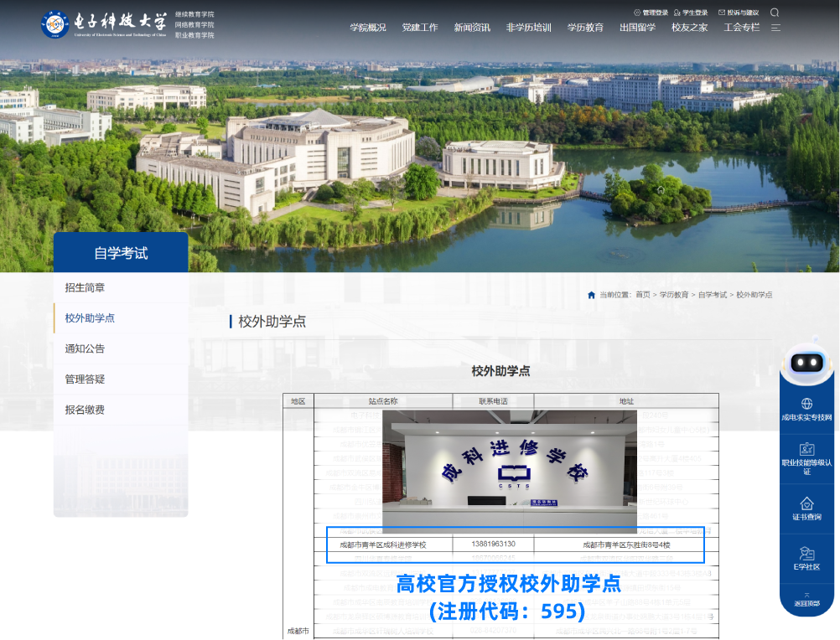The image size is (840, 640).
Task: Click the 成科进修学校 reception photo
Action: coord(510,472)
